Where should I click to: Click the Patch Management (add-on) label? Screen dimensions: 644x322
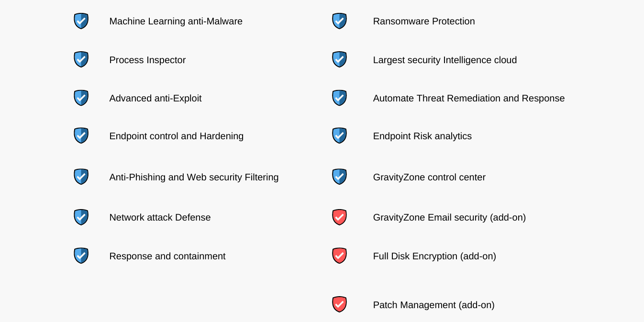(434, 305)
